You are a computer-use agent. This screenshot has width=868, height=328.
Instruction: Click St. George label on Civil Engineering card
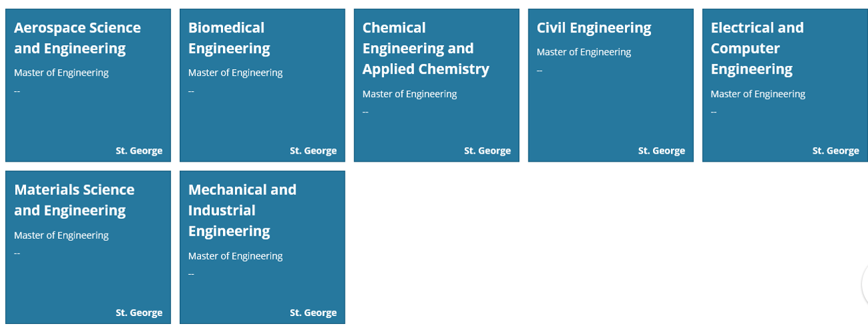[x=662, y=150]
